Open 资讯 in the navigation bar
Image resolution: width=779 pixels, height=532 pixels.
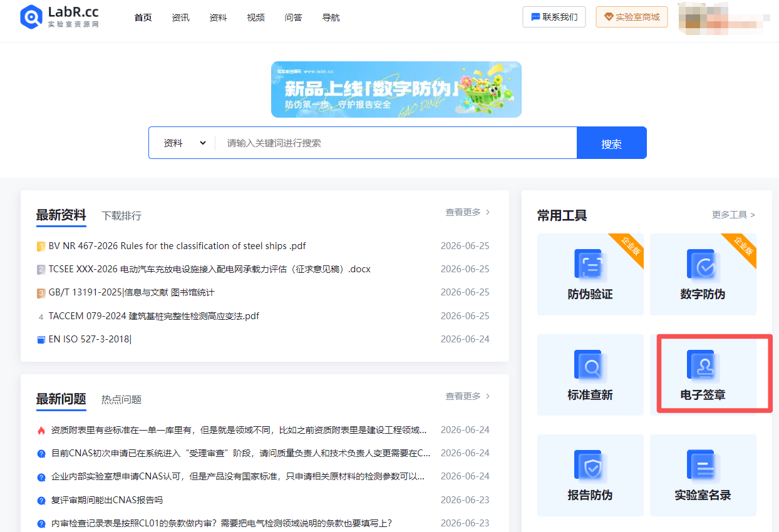pos(180,18)
